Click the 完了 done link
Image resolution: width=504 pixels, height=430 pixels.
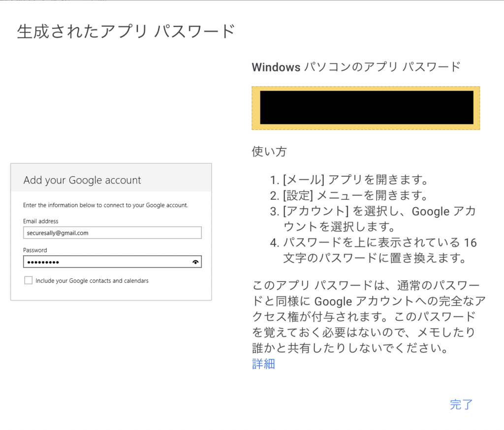[x=461, y=404]
